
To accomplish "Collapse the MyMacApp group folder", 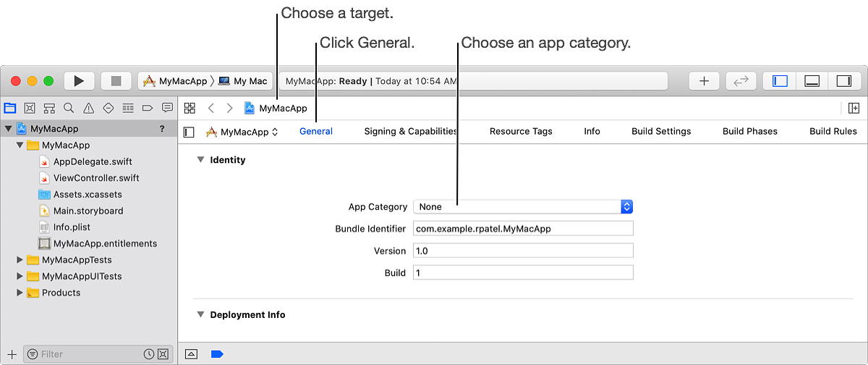I will coord(20,146).
